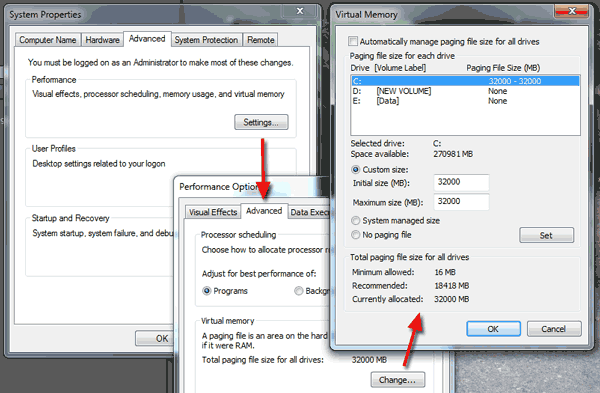Click the Performance Settings button
600x393 pixels.
261,122
